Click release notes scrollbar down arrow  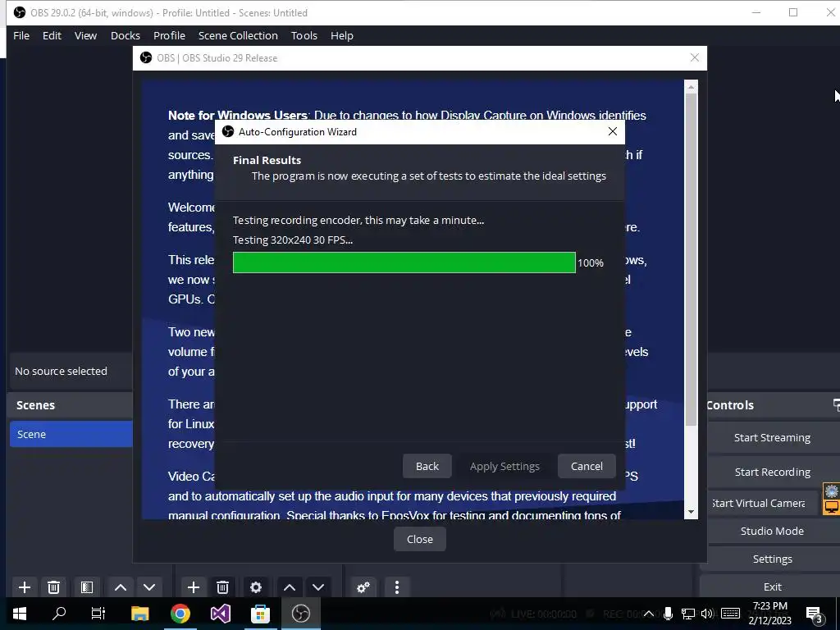click(691, 512)
